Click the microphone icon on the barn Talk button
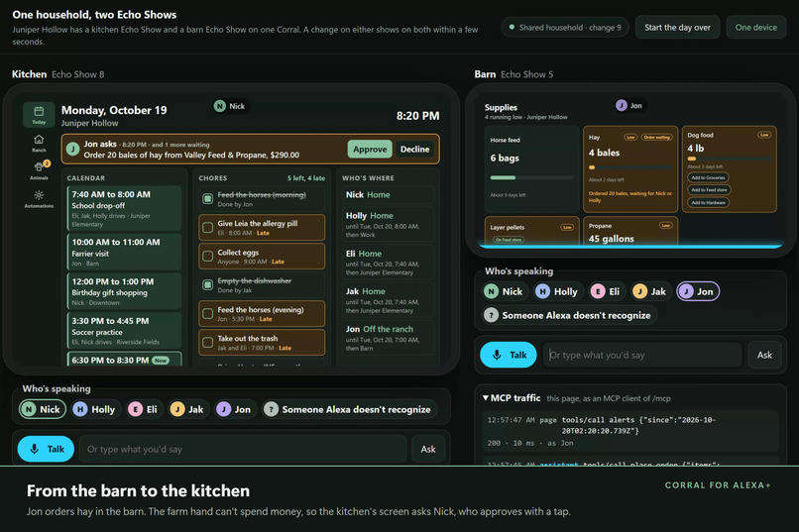 pyautogui.click(x=497, y=355)
